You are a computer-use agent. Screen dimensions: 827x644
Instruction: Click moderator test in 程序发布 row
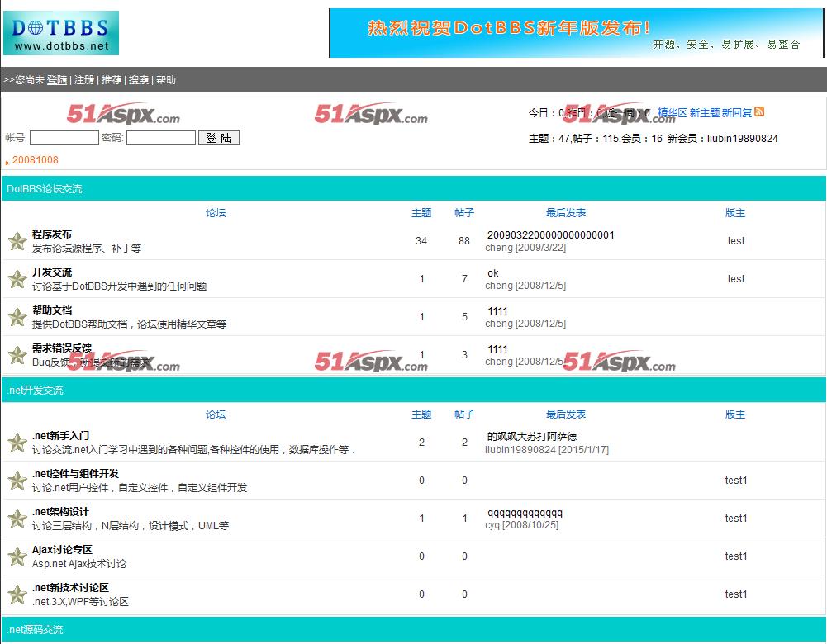(736, 241)
